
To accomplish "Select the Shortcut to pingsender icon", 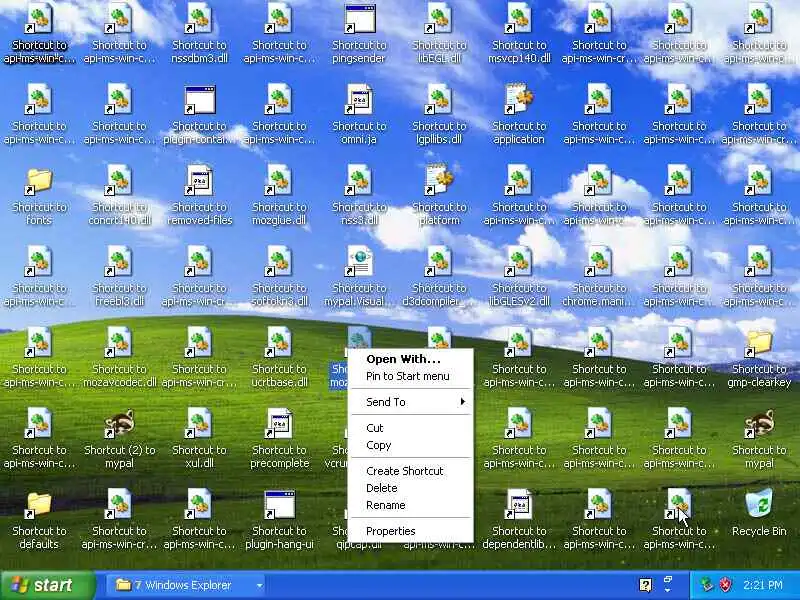I will click(359, 34).
